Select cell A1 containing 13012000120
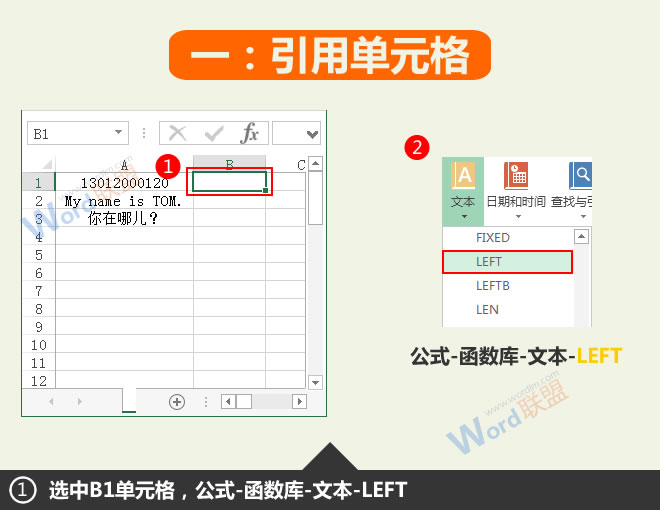 (x=124, y=182)
